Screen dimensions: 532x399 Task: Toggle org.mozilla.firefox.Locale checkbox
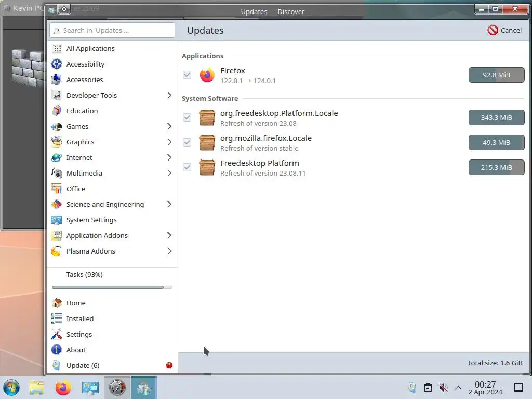(187, 142)
